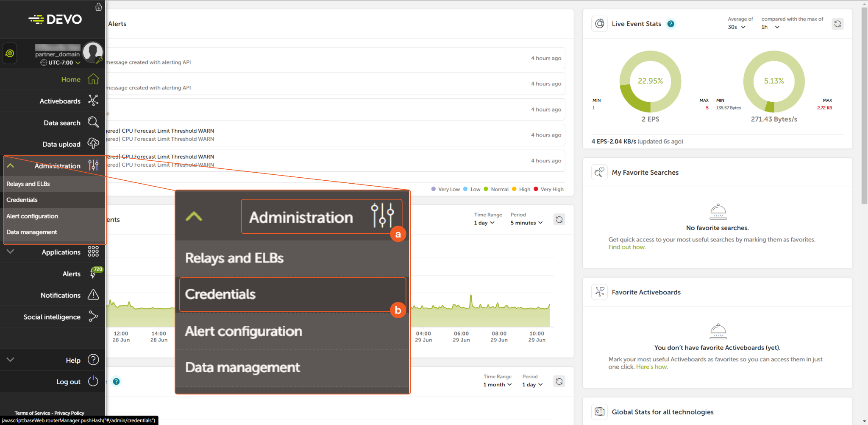Expand the Applications menu section

(11, 252)
